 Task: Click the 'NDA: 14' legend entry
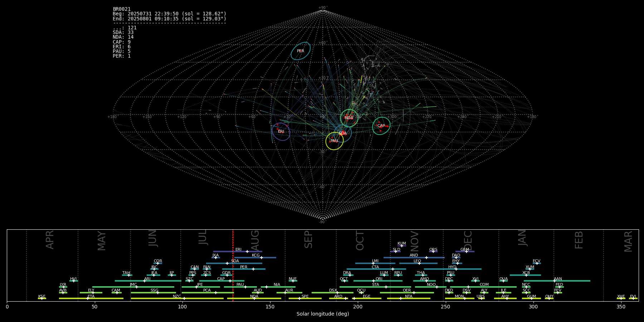(123, 37)
